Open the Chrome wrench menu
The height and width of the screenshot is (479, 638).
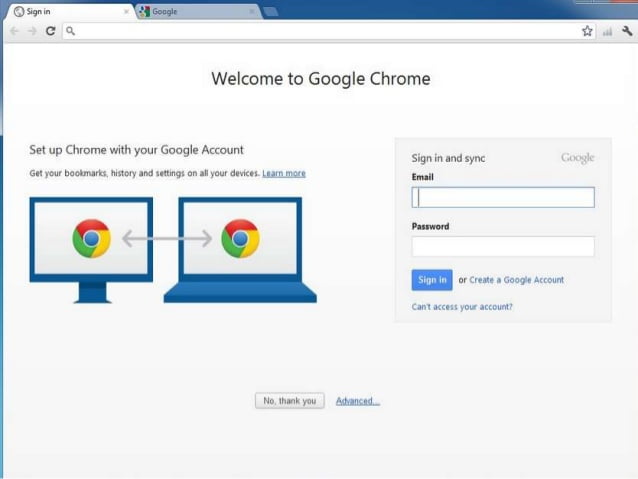pyautogui.click(x=627, y=31)
